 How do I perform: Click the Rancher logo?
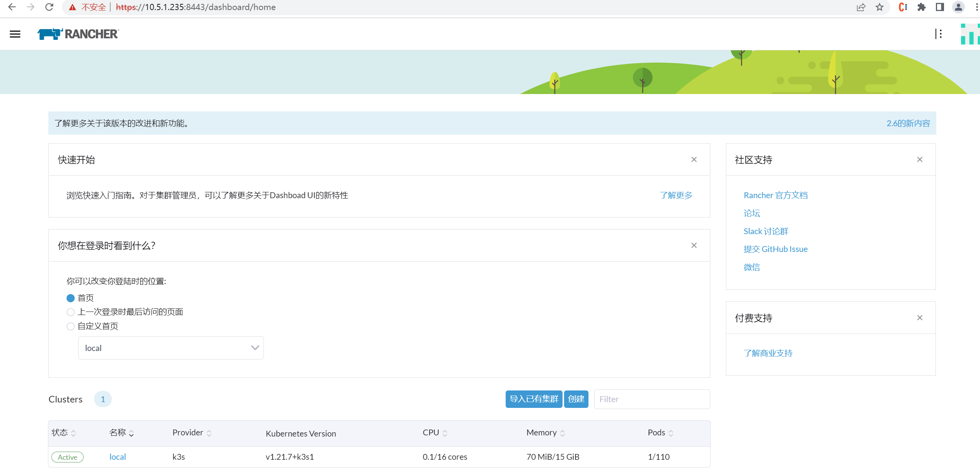point(78,34)
